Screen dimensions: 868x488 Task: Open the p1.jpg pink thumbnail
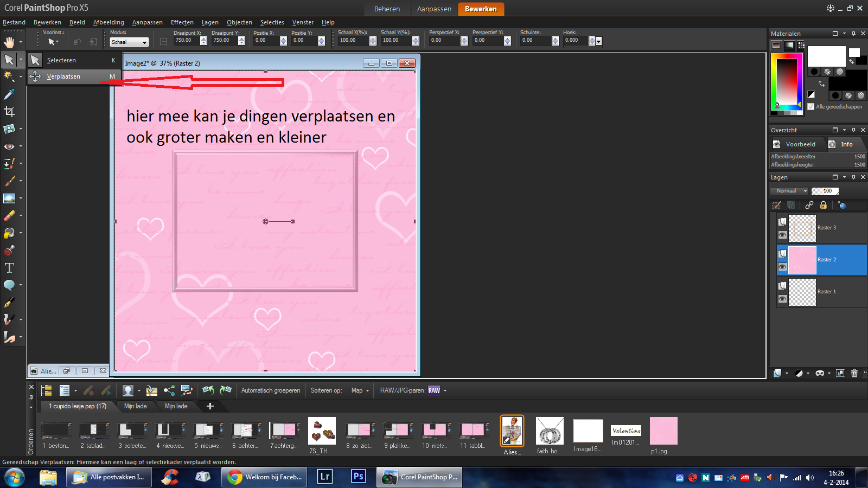pyautogui.click(x=663, y=431)
